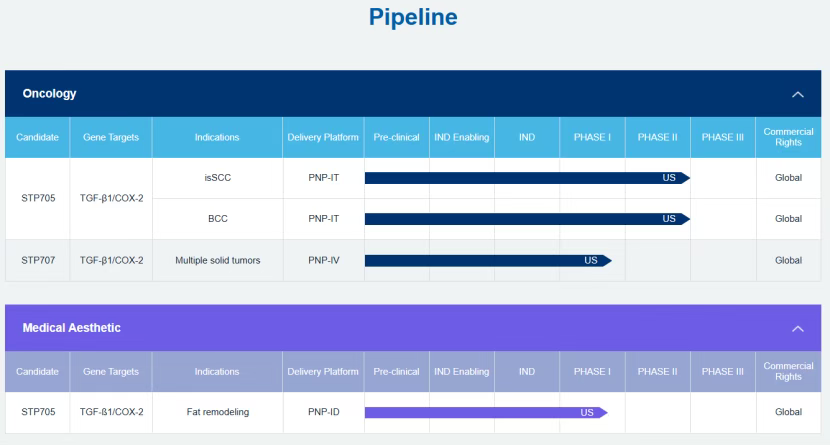The image size is (830, 446).
Task: Select the Multiple solid tumors indication
Action: pos(218,261)
